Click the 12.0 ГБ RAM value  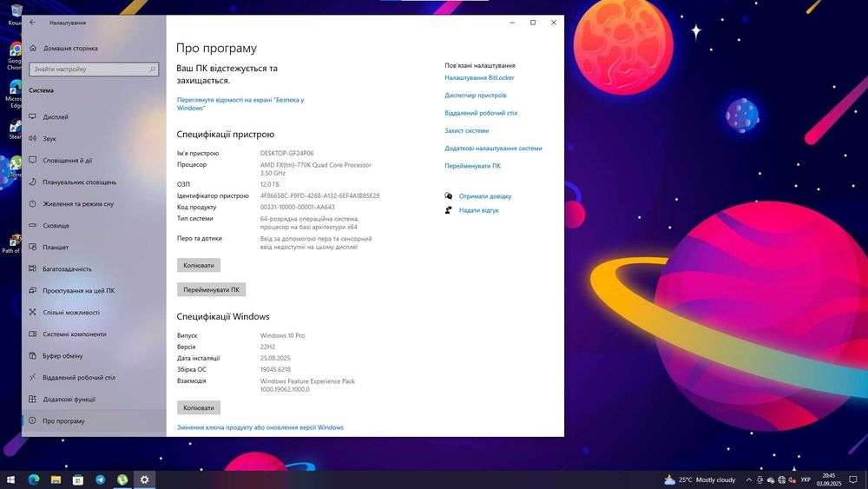pyautogui.click(x=270, y=184)
